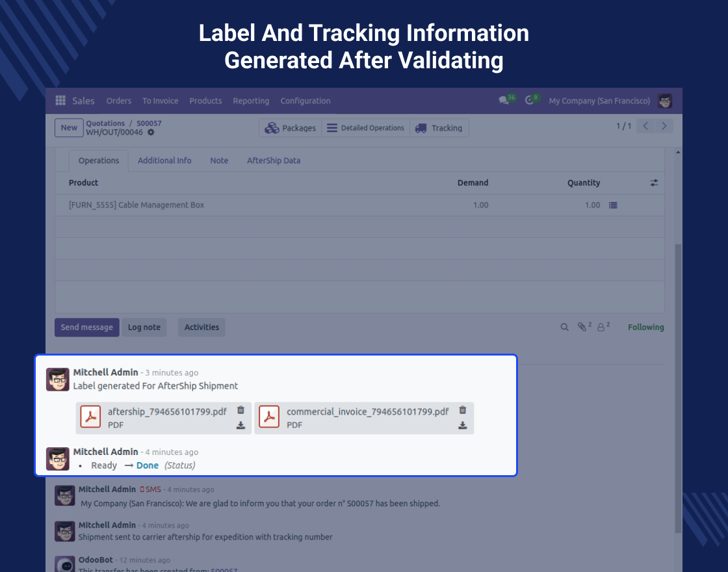Click the 1 / 1 pager counter
The image size is (728, 572).
pyautogui.click(x=623, y=126)
